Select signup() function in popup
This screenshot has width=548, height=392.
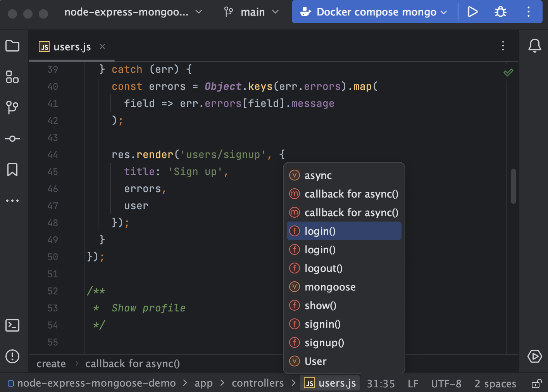click(x=344, y=342)
